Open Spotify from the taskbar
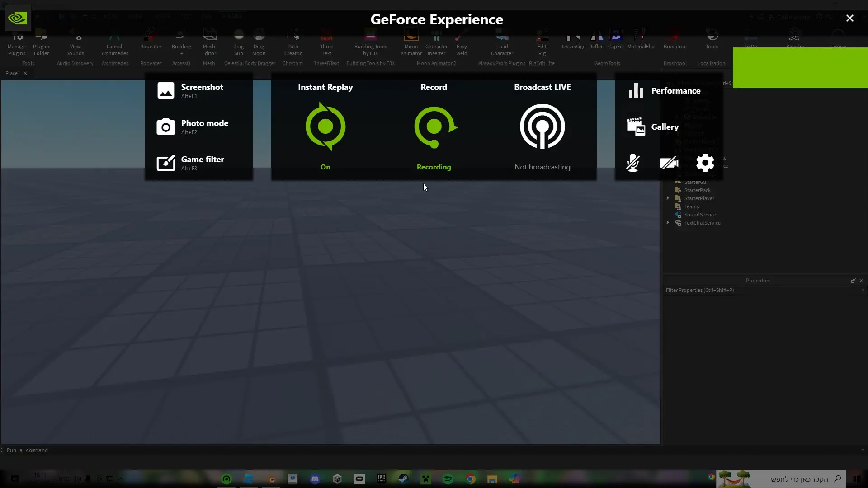Image resolution: width=868 pixels, height=488 pixels. 448,479
